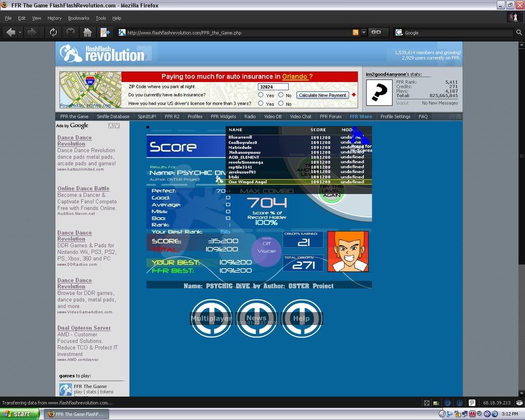Click the question mark profile picture
Viewport: 525px width, 420px height.
379,93
